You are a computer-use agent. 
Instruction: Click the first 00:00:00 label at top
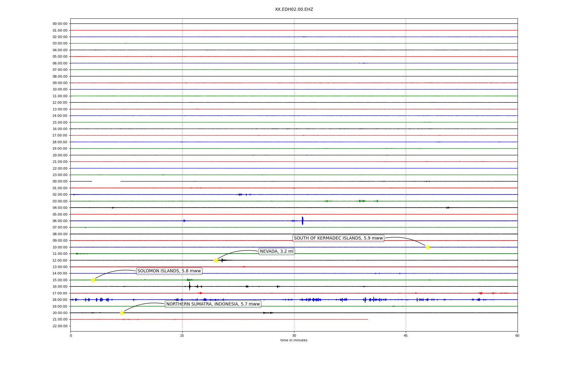coord(60,24)
